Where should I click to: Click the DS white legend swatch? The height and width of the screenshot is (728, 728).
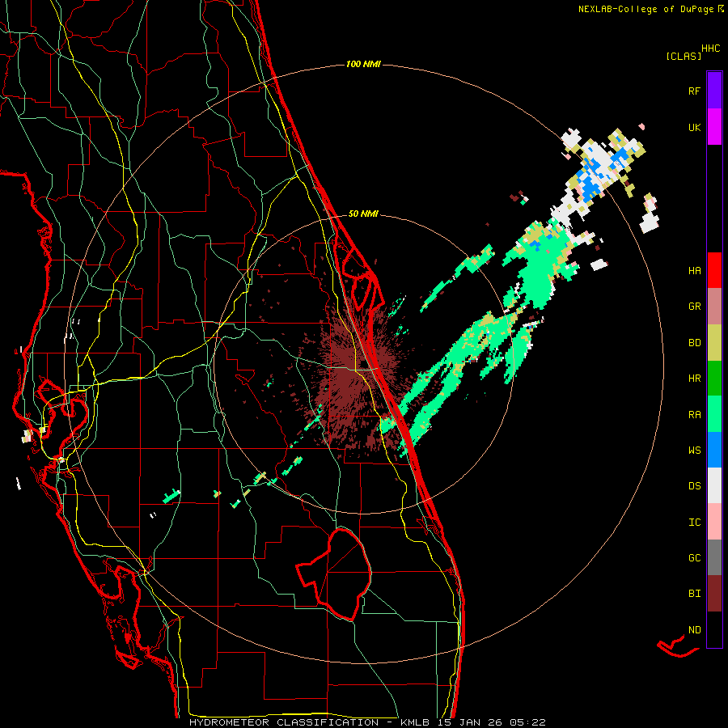coord(714,485)
